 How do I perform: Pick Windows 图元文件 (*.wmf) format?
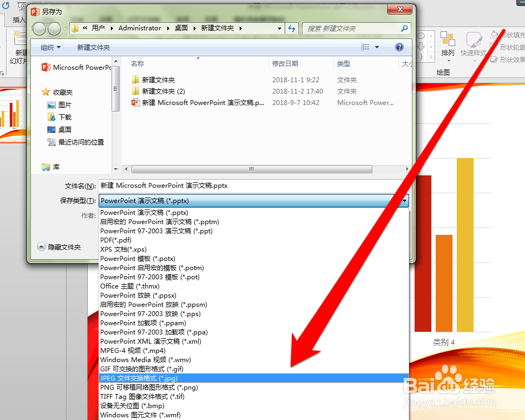coord(254,415)
